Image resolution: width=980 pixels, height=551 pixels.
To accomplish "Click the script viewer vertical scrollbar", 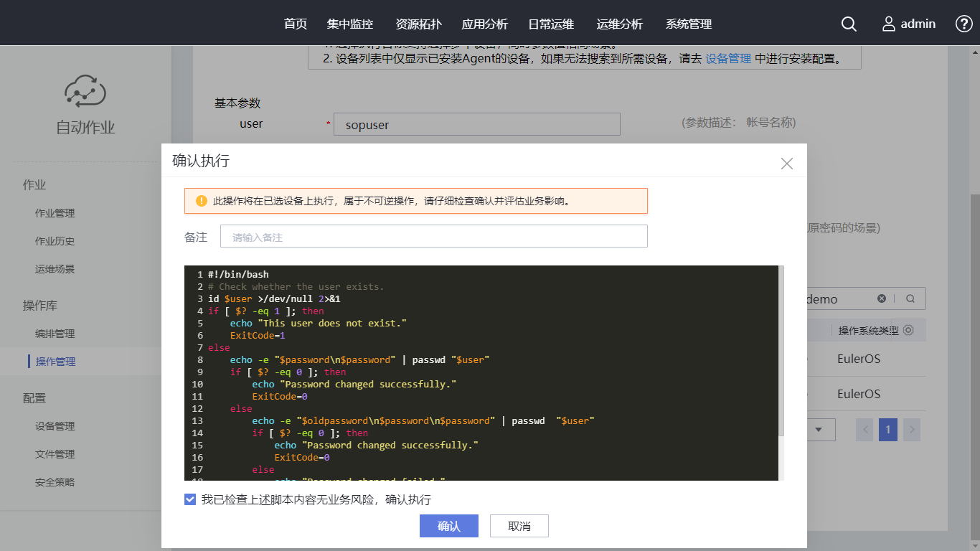I will [781, 352].
